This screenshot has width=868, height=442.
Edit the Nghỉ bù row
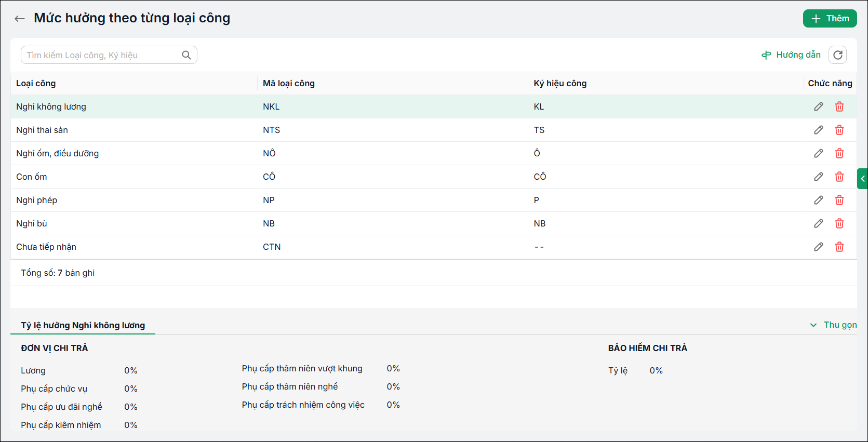click(819, 223)
